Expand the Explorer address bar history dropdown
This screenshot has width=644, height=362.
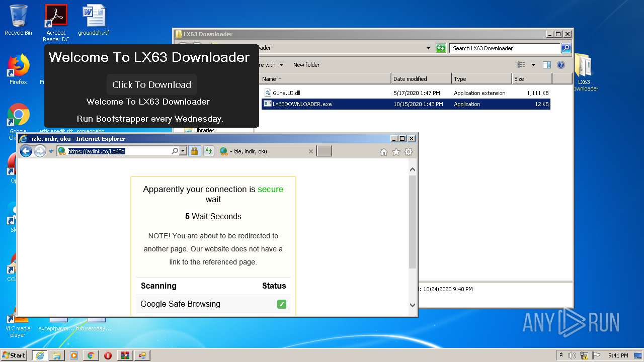pyautogui.click(x=428, y=48)
